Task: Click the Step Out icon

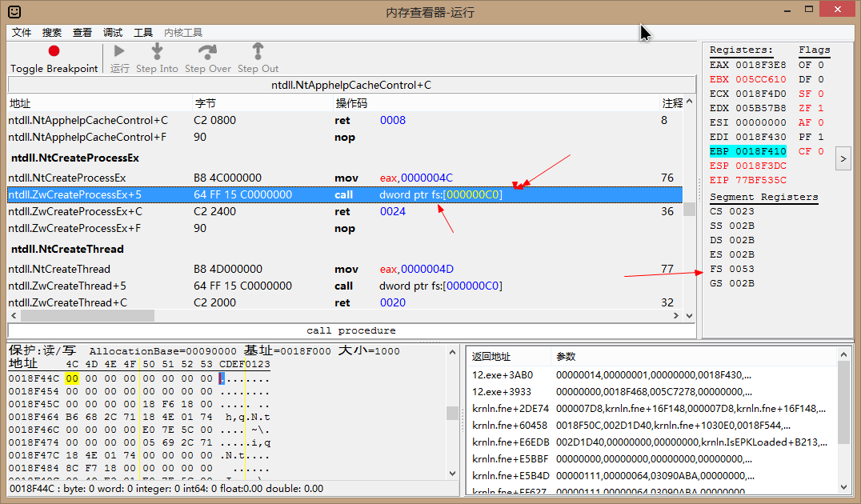Action: (x=258, y=51)
